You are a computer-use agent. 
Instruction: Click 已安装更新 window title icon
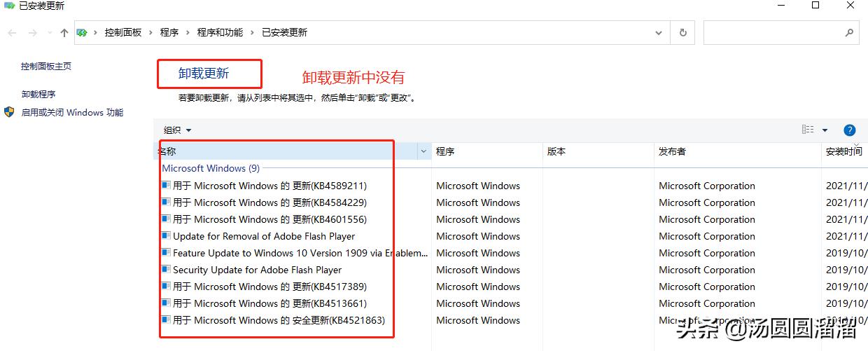click(9, 6)
